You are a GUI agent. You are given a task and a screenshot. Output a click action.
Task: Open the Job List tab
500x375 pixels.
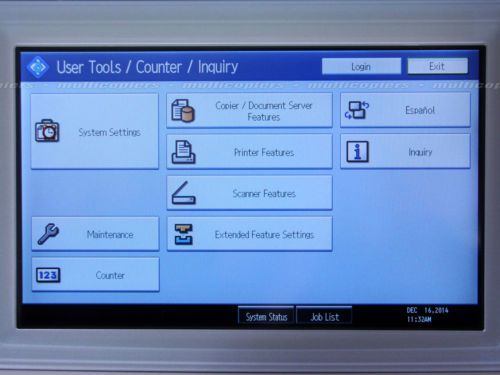click(x=324, y=315)
